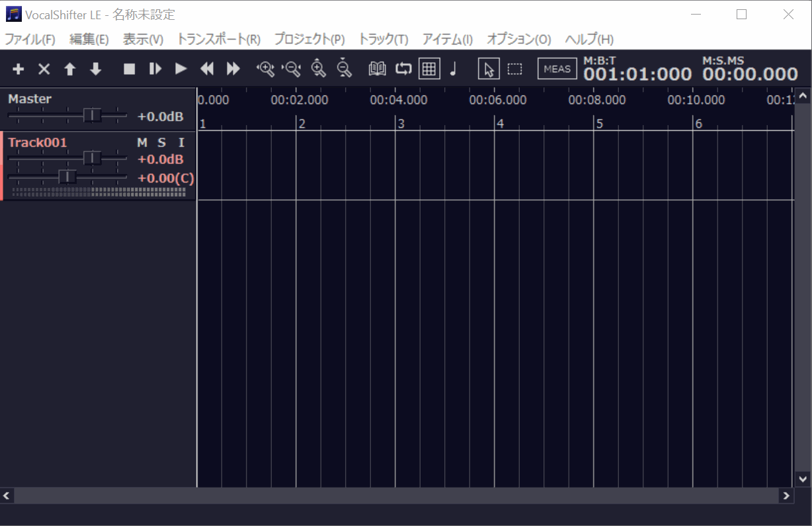Maximize the VocalShifter LE window

tap(741, 14)
